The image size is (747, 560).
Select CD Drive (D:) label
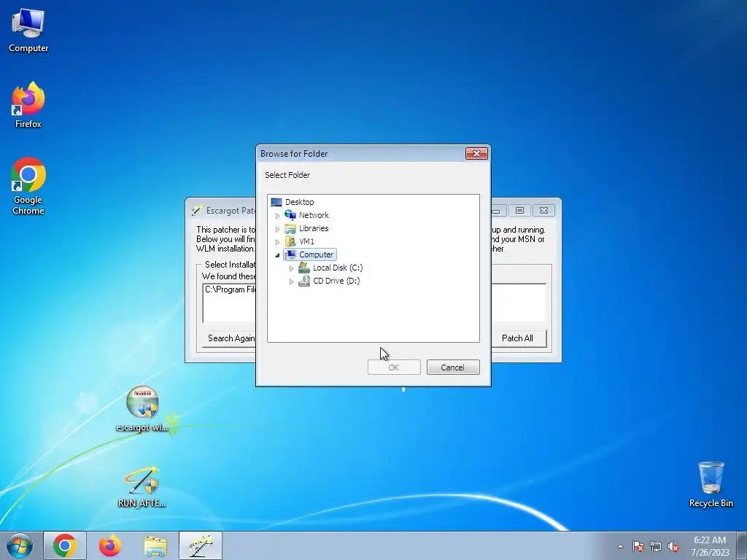click(336, 281)
